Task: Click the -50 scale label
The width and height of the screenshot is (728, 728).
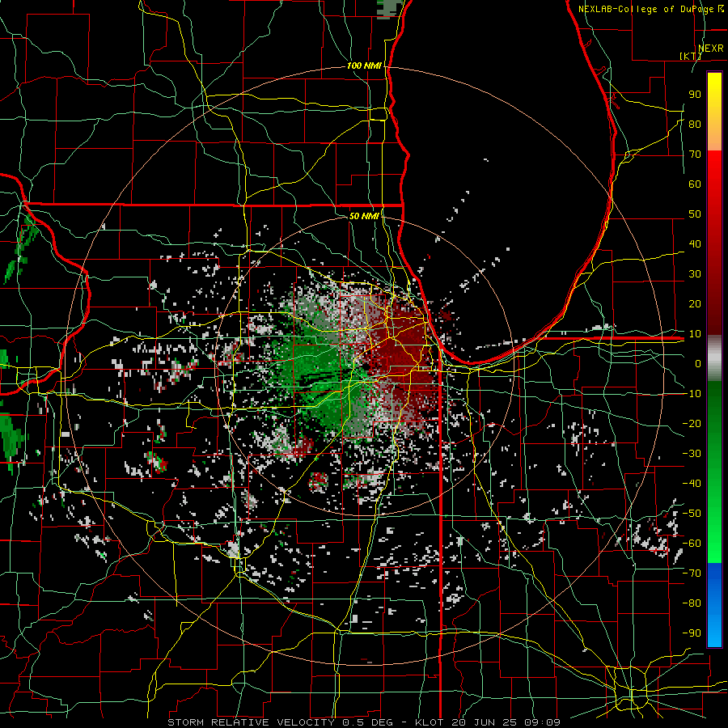Action: [692, 513]
